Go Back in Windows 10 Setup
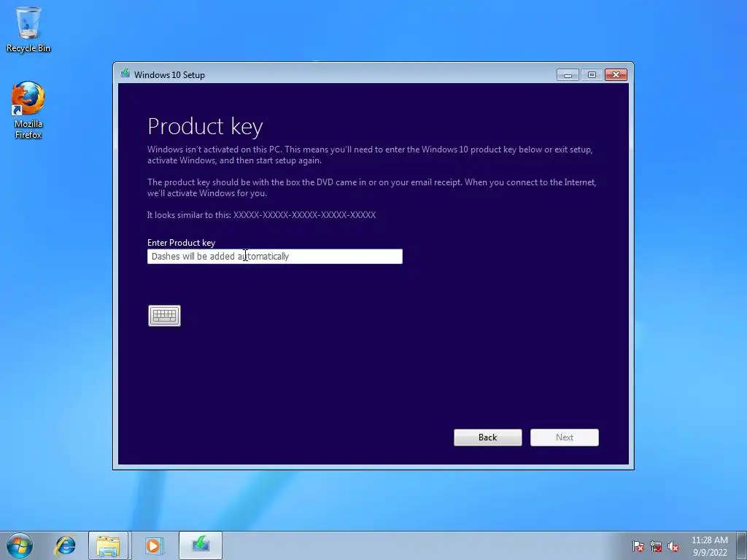 click(x=488, y=437)
